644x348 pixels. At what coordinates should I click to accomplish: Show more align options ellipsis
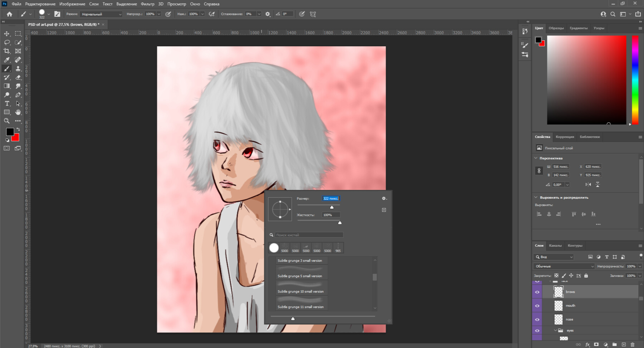598,224
